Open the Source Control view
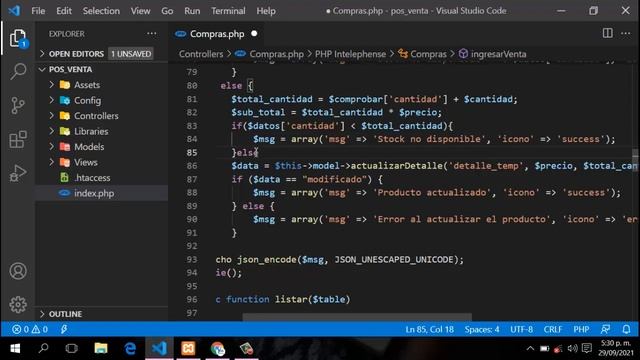 point(18,105)
